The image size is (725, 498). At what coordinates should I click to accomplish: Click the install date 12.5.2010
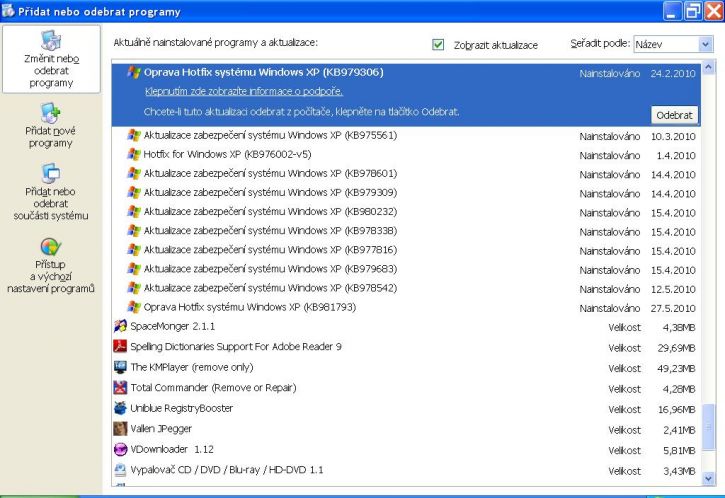[673, 289]
